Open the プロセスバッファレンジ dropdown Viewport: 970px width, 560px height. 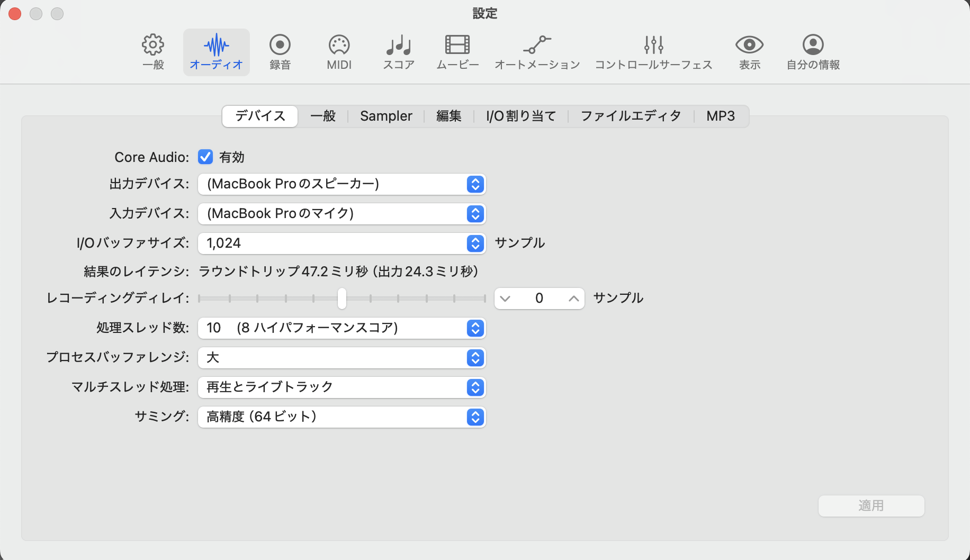point(342,358)
